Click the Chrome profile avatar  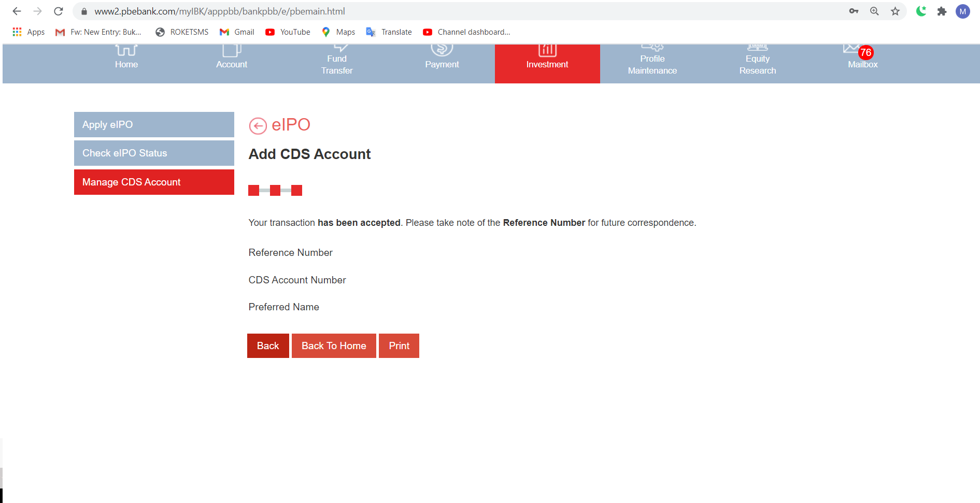pyautogui.click(x=962, y=11)
